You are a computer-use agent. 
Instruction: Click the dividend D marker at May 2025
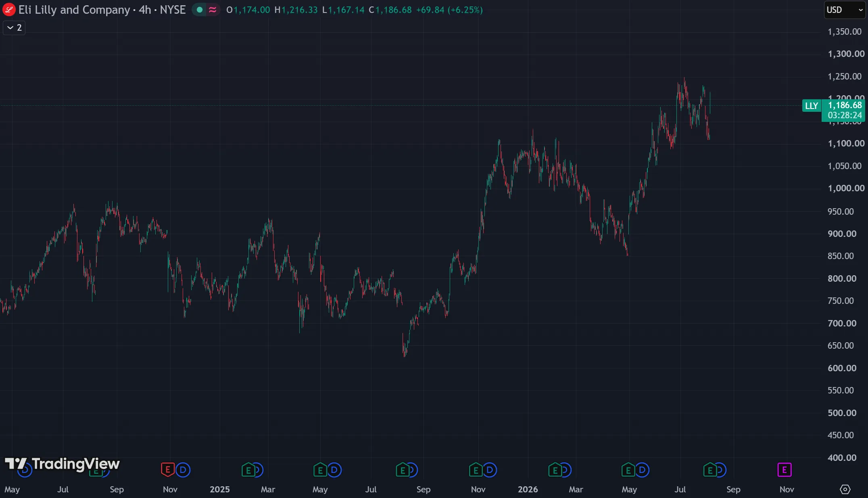click(334, 470)
